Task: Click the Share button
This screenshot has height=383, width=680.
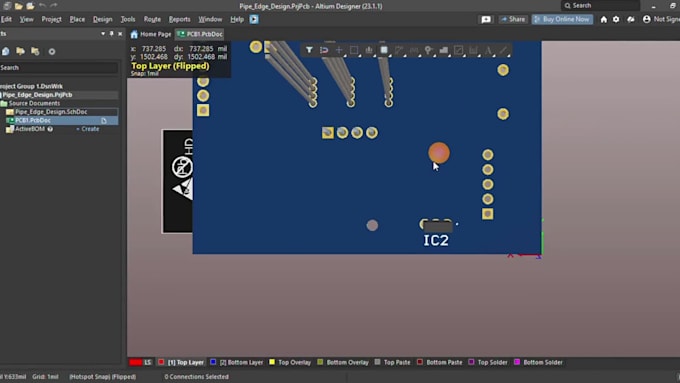Action: (513, 19)
